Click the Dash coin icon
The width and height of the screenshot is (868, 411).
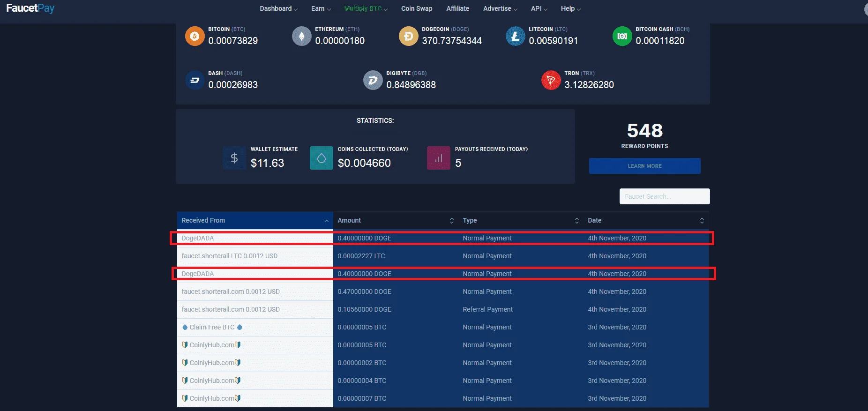(195, 80)
